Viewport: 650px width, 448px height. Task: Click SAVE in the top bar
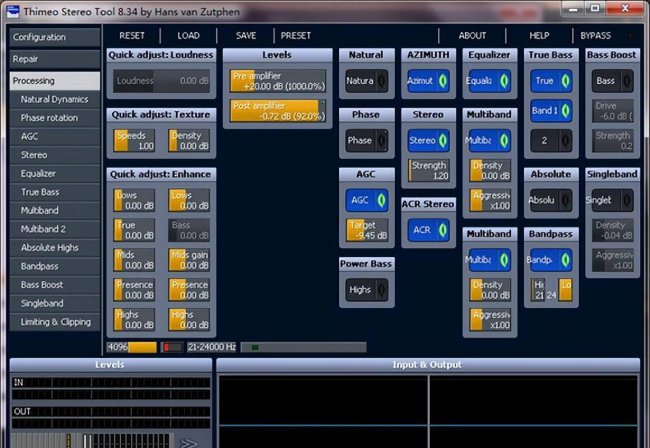246,36
